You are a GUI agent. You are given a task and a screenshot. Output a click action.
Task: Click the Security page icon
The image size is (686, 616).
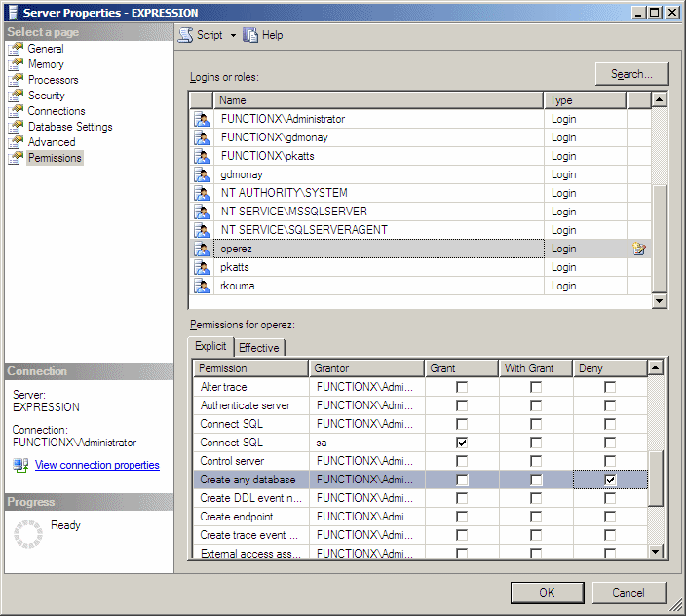[16, 96]
